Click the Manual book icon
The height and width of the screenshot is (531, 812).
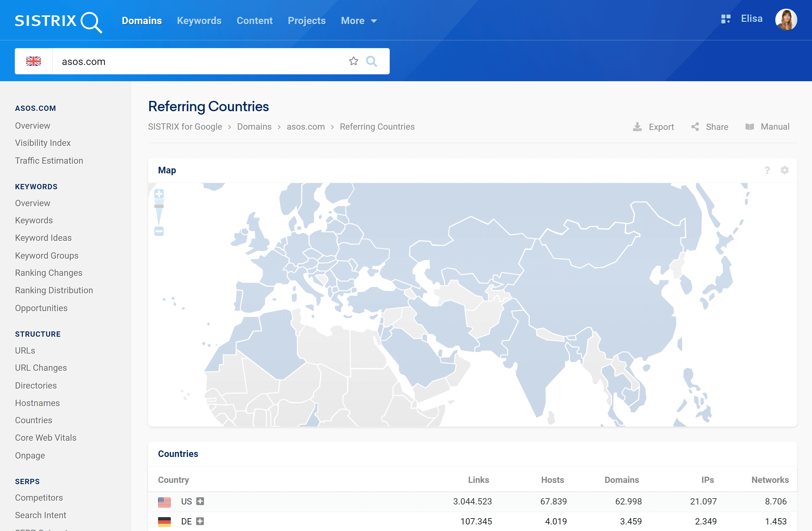click(750, 127)
